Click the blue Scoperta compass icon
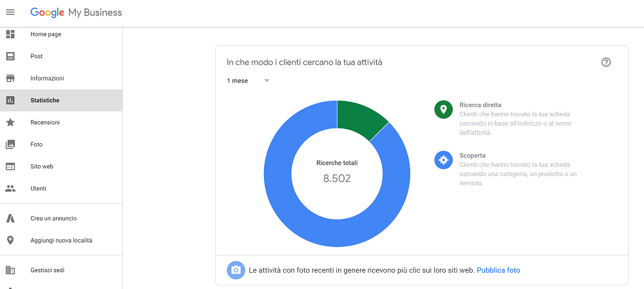The width and height of the screenshot is (644, 289). pos(443,160)
